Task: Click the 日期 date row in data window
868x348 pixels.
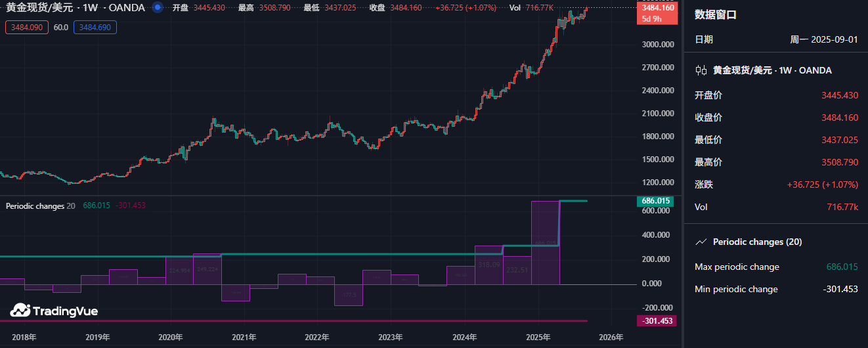Action: (x=776, y=39)
